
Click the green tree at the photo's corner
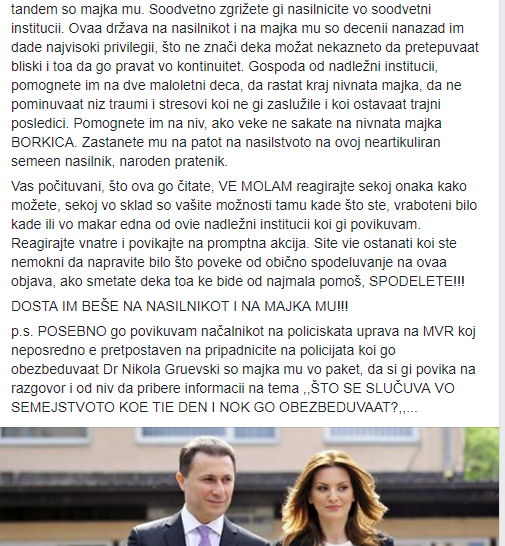[482, 453]
